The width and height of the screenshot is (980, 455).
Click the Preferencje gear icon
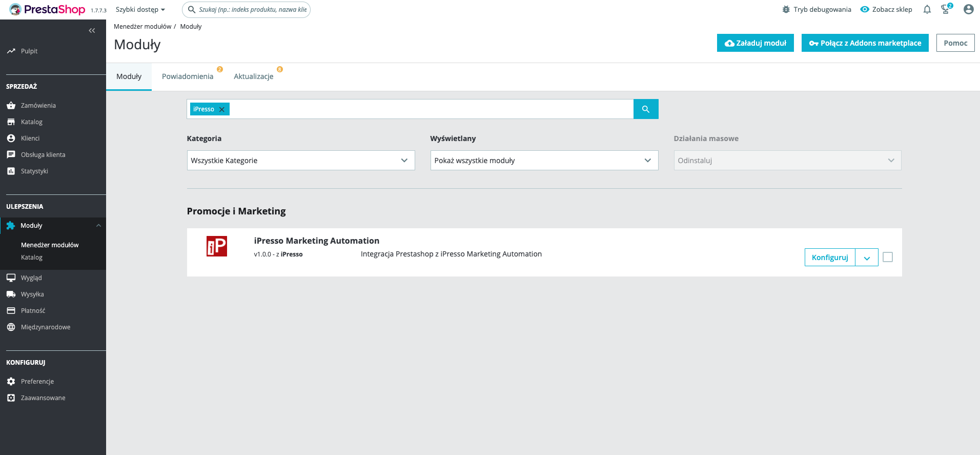11,382
